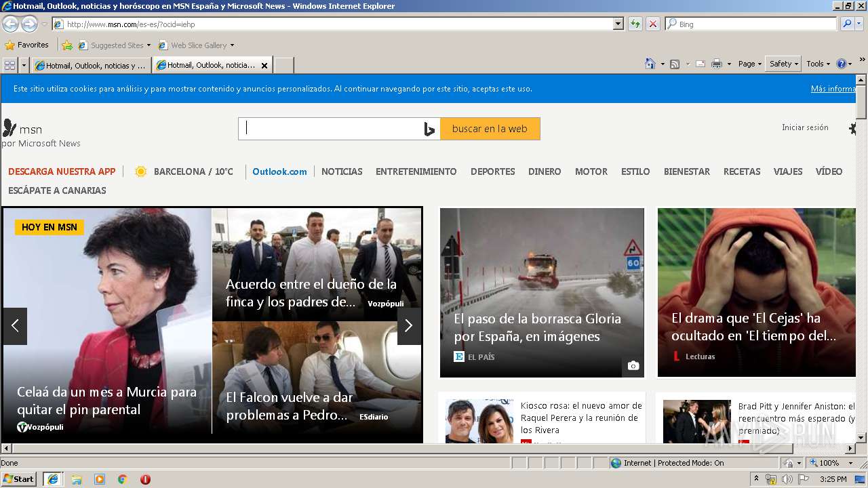Open Más información cookie link
Image resolution: width=868 pixels, height=488 pixels.
(x=833, y=89)
